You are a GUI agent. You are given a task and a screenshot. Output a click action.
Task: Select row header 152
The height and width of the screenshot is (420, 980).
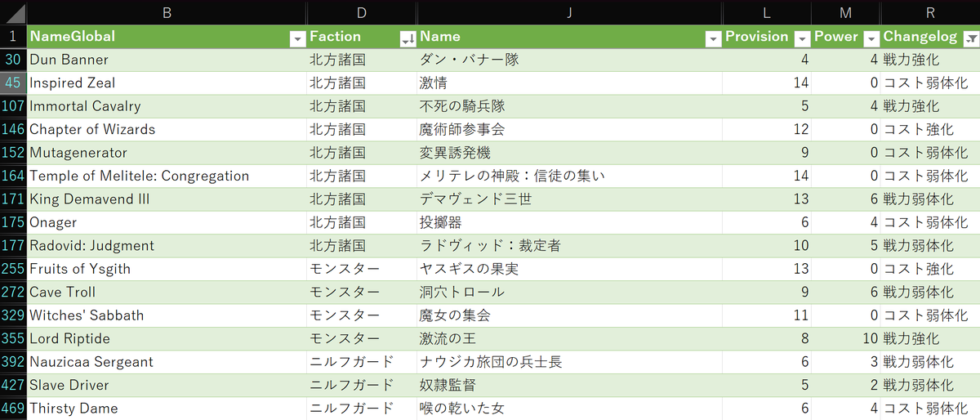(x=13, y=153)
